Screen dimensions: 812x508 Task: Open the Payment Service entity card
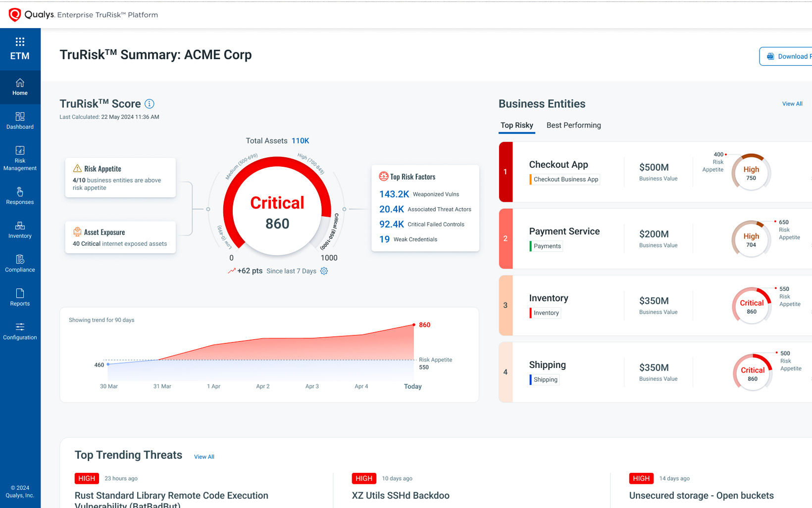point(656,239)
